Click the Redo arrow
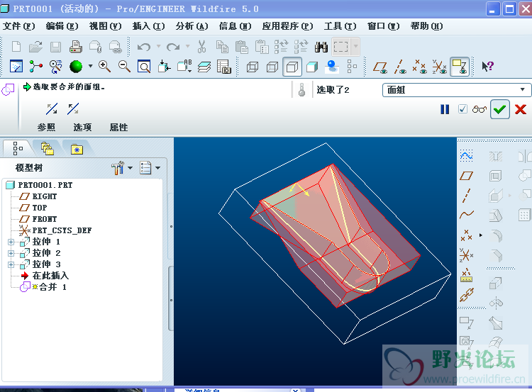The width and height of the screenshot is (532, 392). (173, 47)
